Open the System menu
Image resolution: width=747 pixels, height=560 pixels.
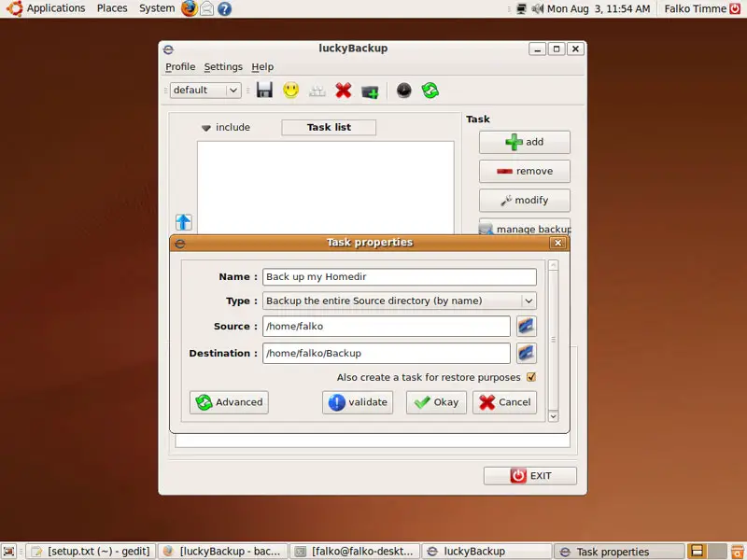pos(157,8)
